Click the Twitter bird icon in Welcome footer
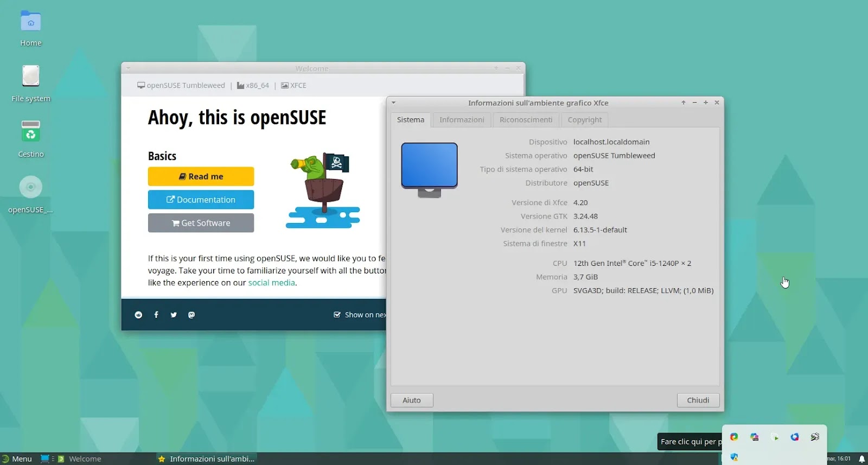This screenshot has height=465, width=868. 174,315
